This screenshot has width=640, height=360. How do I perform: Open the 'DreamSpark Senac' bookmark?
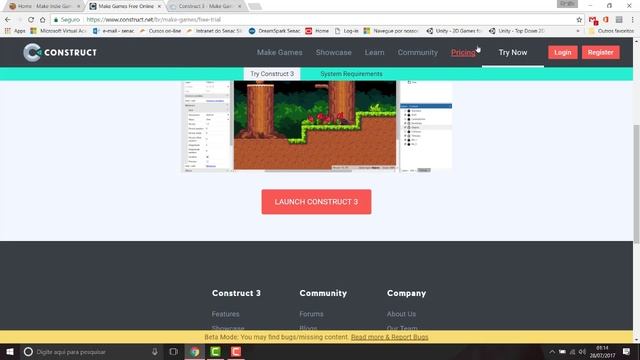[275, 31]
